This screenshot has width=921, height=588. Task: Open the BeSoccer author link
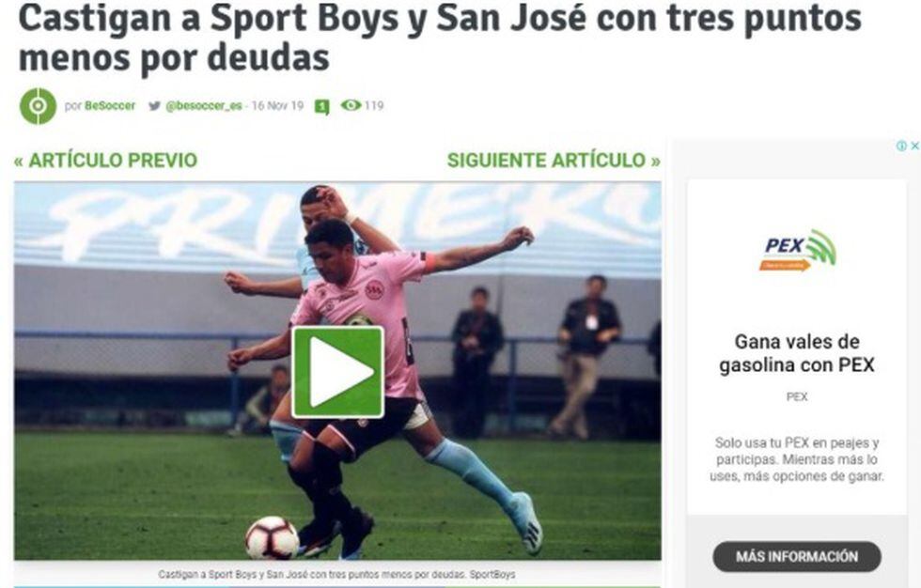pyautogui.click(x=110, y=105)
